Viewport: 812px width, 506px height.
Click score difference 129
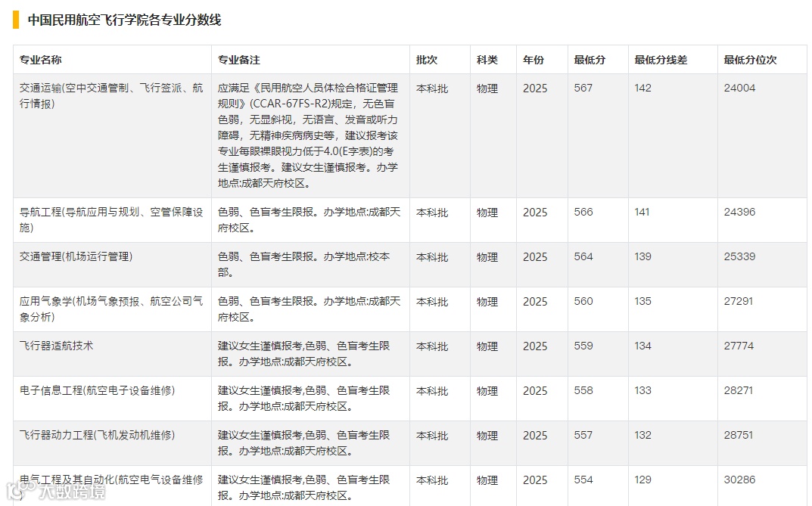click(642, 480)
